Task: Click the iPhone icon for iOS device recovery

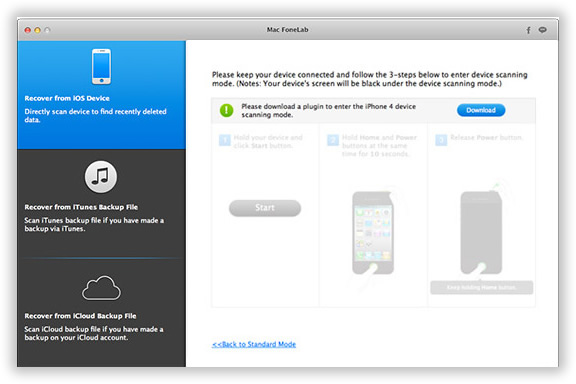Action: (101, 67)
